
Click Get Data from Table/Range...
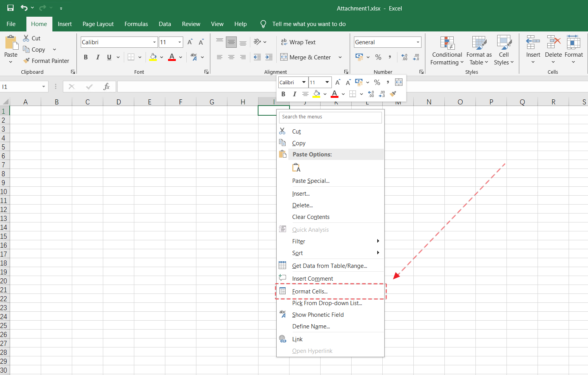coord(330,266)
